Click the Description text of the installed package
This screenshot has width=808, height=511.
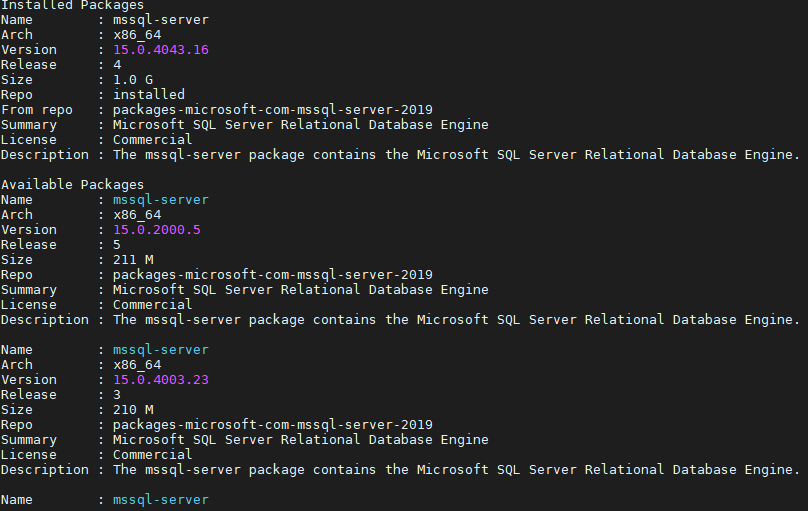click(456, 155)
